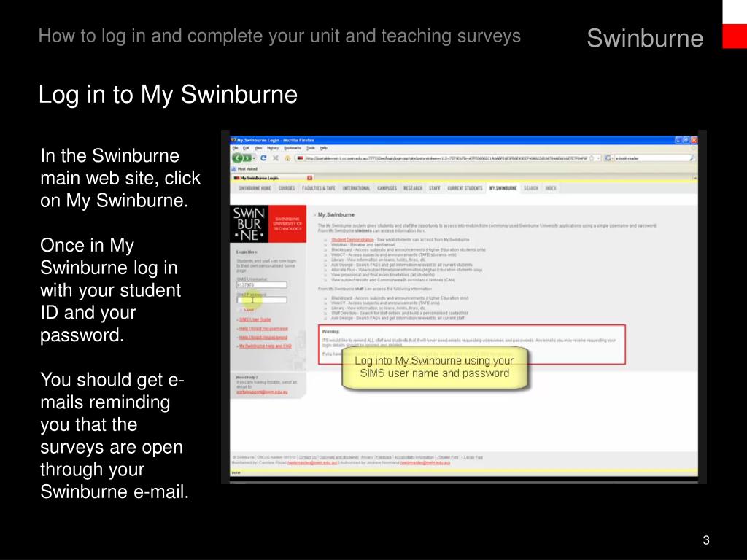The image size is (747, 560).
Task: Open the International nav tab
Action: coord(356,188)
